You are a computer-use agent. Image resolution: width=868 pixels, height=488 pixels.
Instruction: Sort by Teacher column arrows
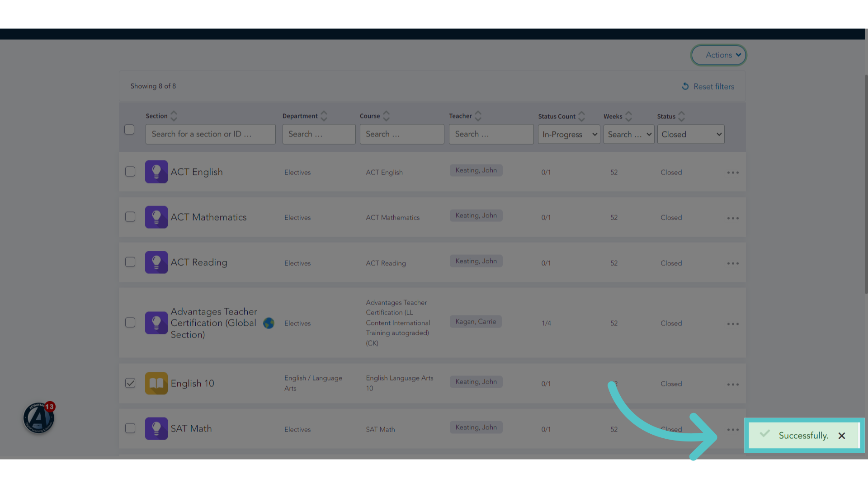478,116
